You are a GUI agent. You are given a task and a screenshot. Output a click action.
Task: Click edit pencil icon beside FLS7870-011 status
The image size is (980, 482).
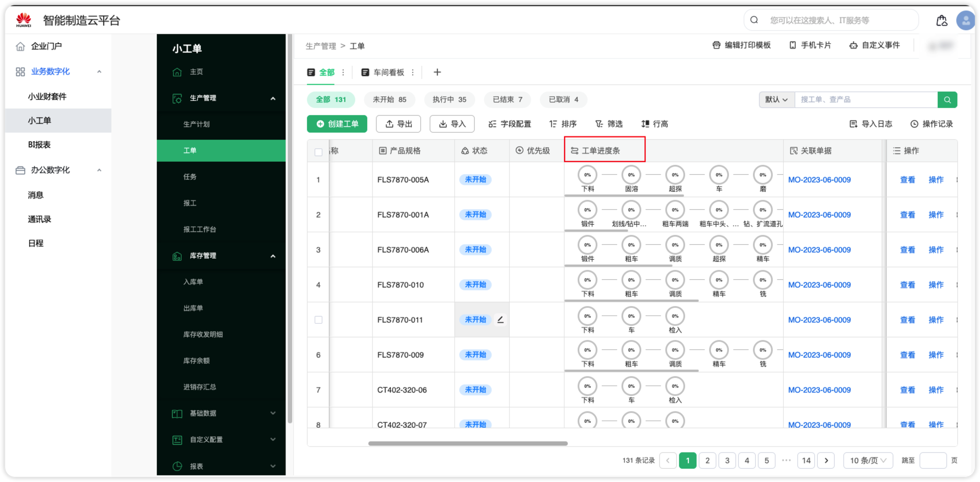pos(500,320)
